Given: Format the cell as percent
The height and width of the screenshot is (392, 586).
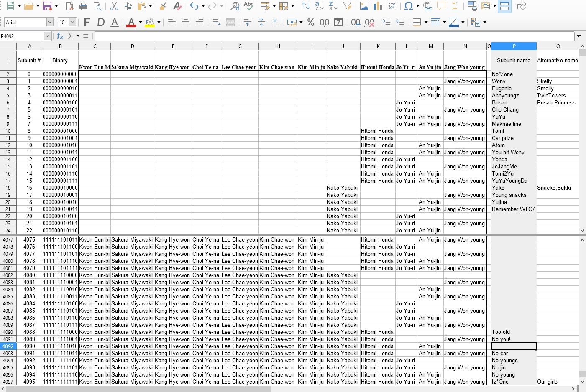Looking at the screenshot, I should tap(311, 22).
